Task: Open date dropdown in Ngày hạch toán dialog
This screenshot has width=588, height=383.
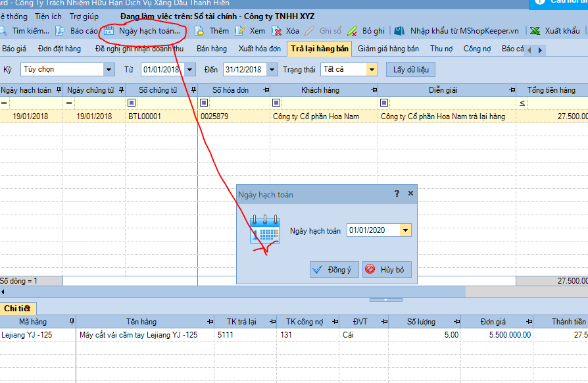Action: (x=405, y=230)
